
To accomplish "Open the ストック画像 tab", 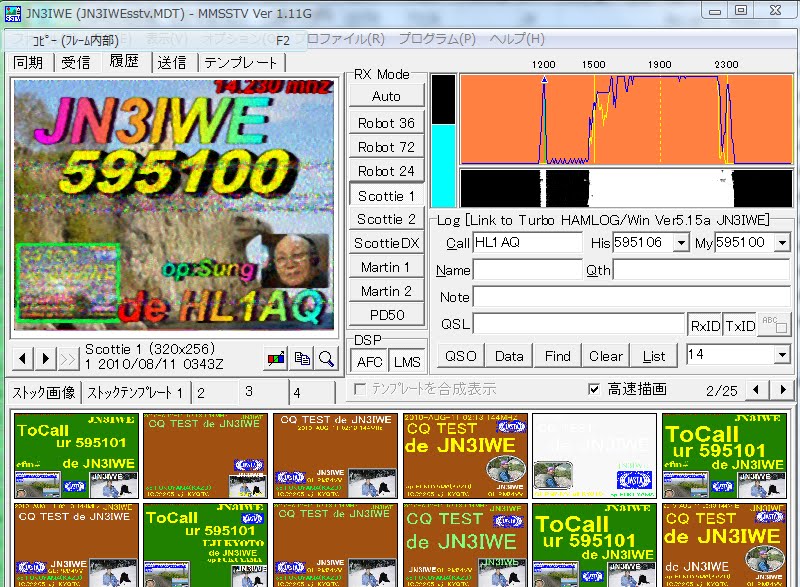I will coord(44,392).
